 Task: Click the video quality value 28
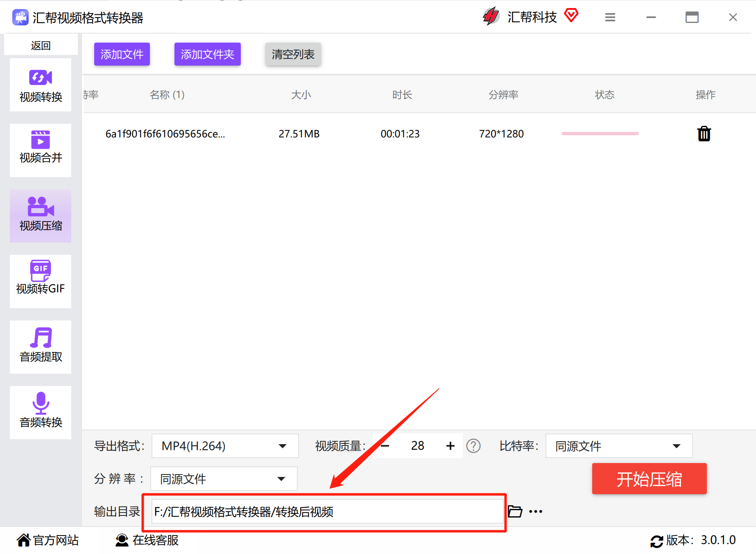click(418, 446)
